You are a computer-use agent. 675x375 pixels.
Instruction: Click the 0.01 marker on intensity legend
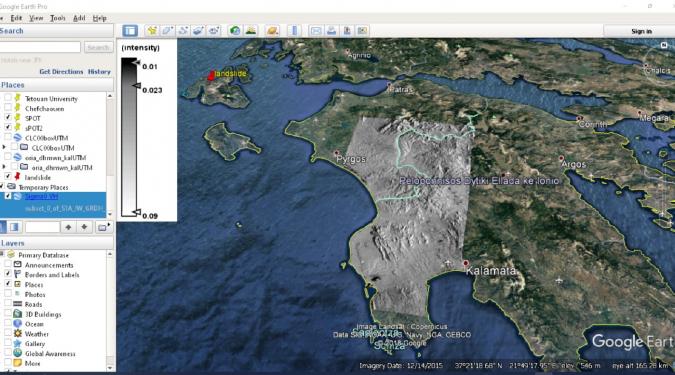pyautogui.click(x=136, y=63)
